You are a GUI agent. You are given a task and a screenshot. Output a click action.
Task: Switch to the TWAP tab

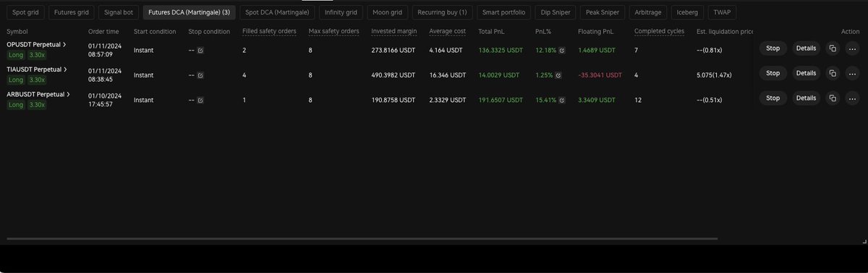(x=721, y=12)
